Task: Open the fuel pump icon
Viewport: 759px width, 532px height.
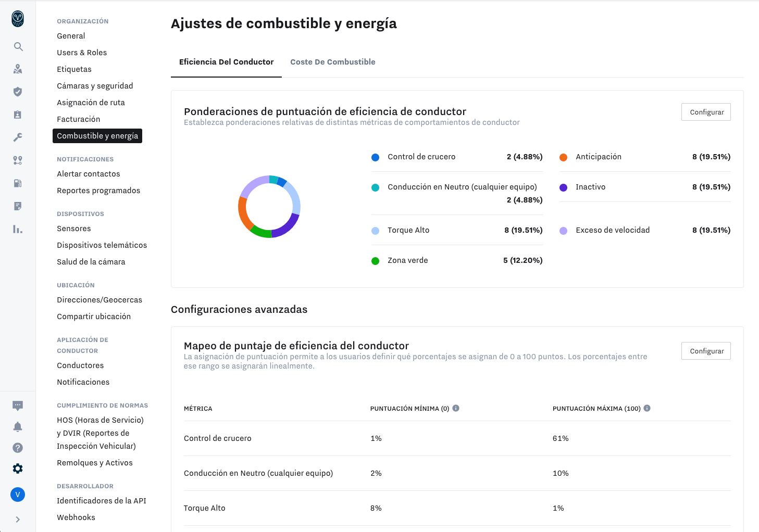Action: pyautogui.click(x=18, y=183)
